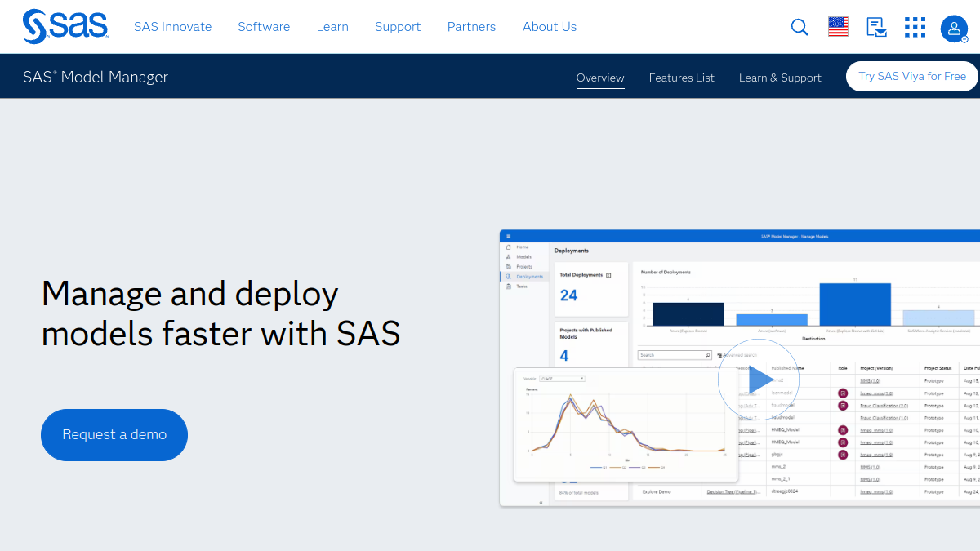Open the Software menu
Image resolution: width=980 pixels, height=551 pixels.
click(264, 27)
